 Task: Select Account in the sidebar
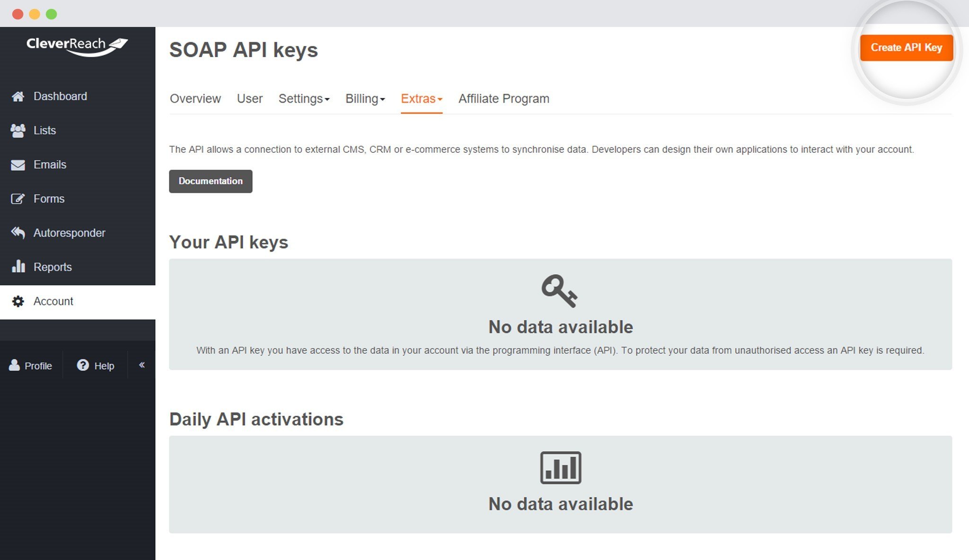pos(78,302)
